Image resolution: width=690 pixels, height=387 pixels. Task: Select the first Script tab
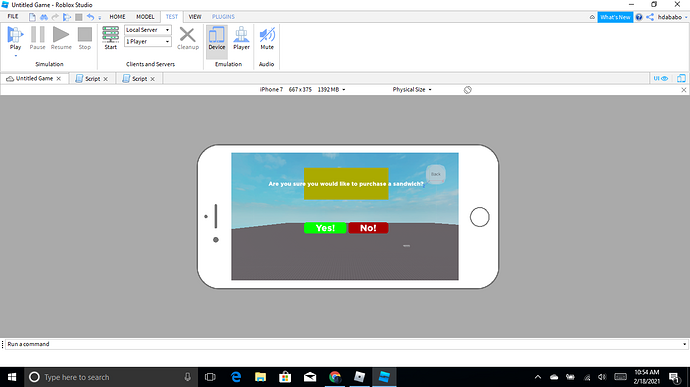click(x=92, y=79)
